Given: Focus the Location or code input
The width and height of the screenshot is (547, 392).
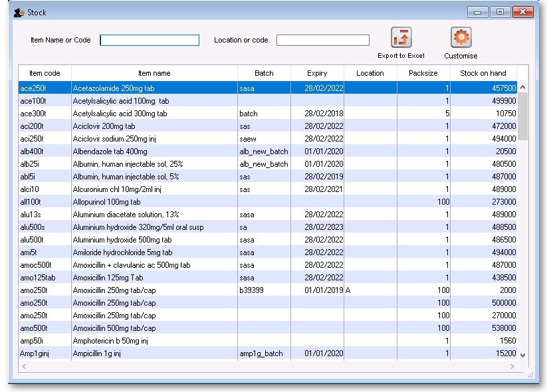Looking at the screenshot, I should pos(322,41).
